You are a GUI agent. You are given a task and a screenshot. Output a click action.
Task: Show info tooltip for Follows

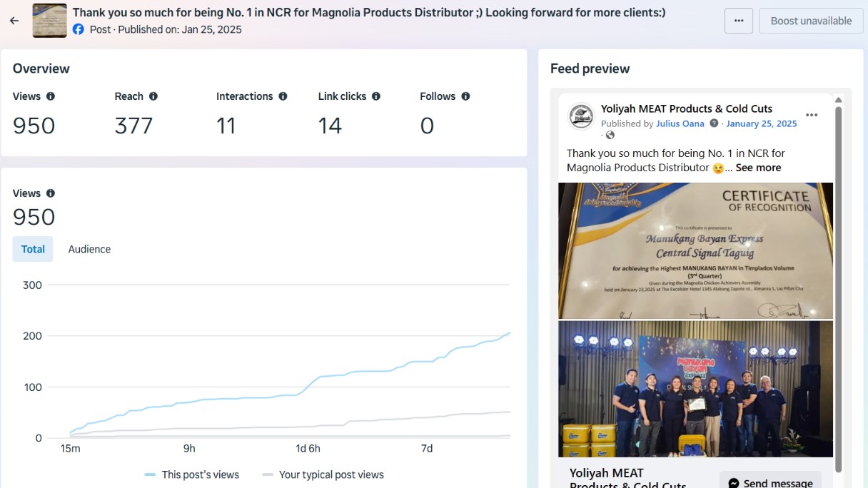coord(465,96)
